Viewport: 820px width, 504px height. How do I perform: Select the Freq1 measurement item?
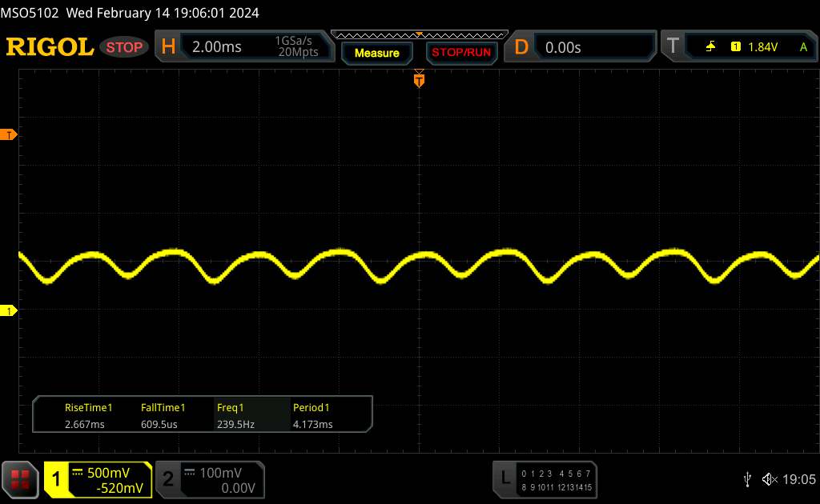235,415
